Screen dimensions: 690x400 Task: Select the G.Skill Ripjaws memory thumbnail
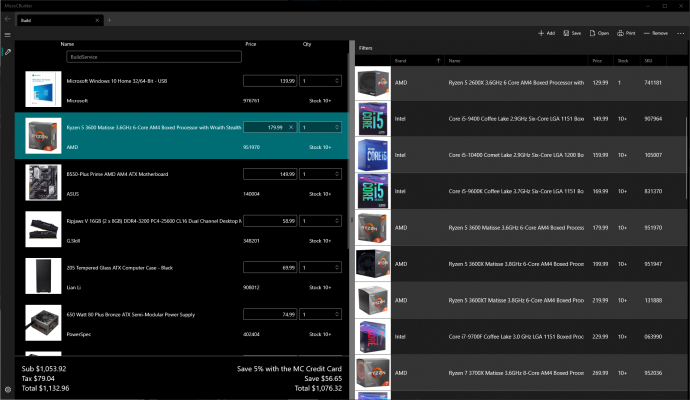43,229
